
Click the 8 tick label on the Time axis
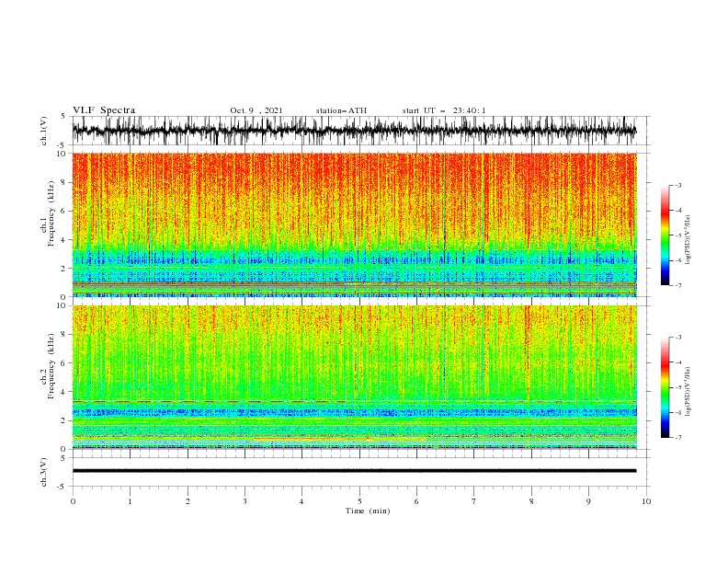tap(531, 501)
